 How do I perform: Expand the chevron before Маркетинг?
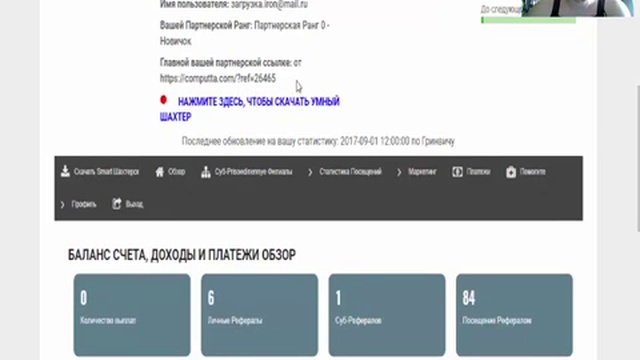[399, 172]
